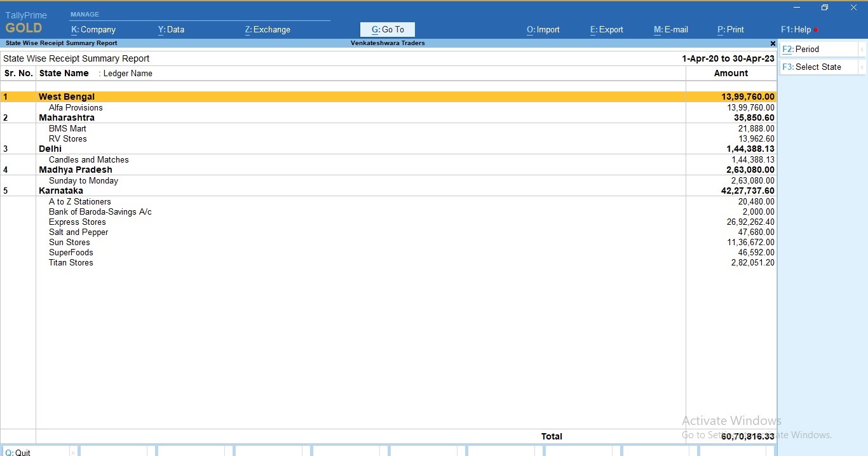Expand the arrow next to F2 Period
The image size is (868, 456).
click(x=862, y=50)
